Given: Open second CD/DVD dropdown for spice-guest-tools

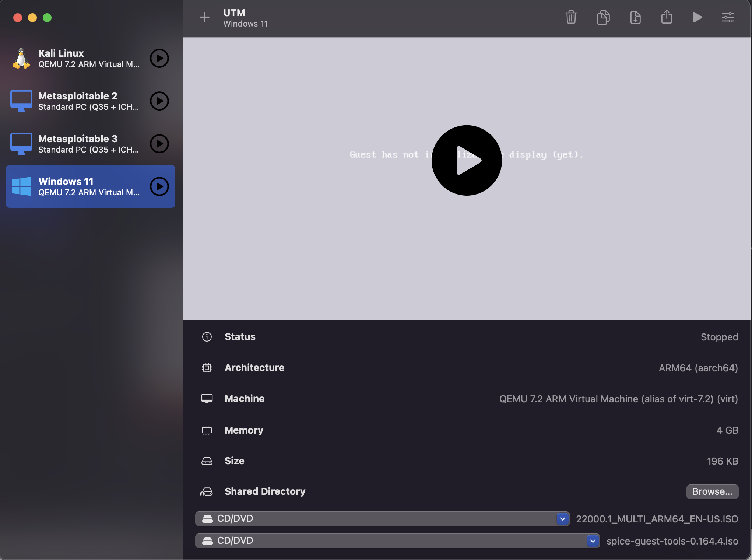Looking at the screenshot, I should (593, 541).
